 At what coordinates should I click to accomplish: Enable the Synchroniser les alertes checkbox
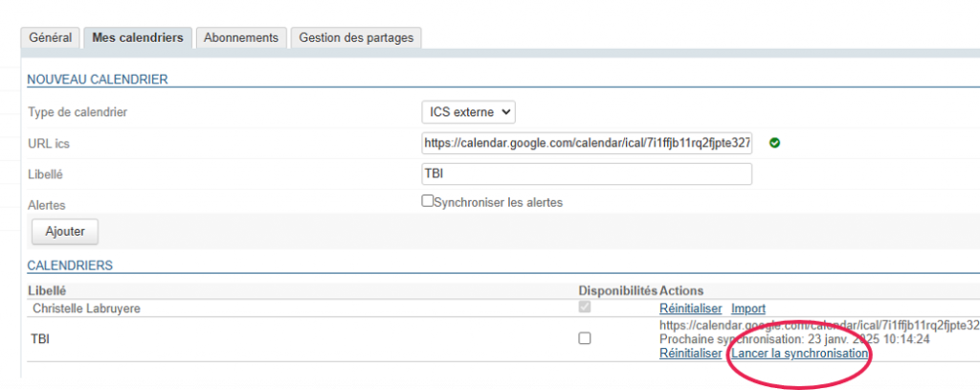point(428,201)
